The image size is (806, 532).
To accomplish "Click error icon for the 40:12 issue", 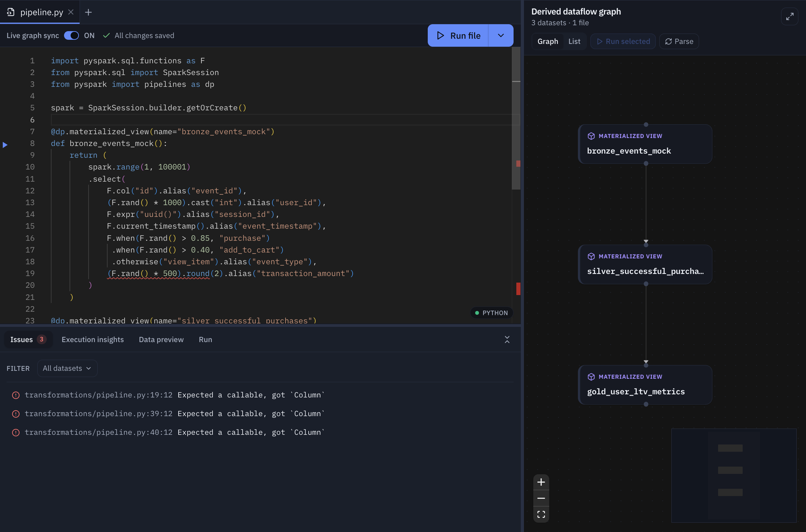I will click(x=16, y=432).
